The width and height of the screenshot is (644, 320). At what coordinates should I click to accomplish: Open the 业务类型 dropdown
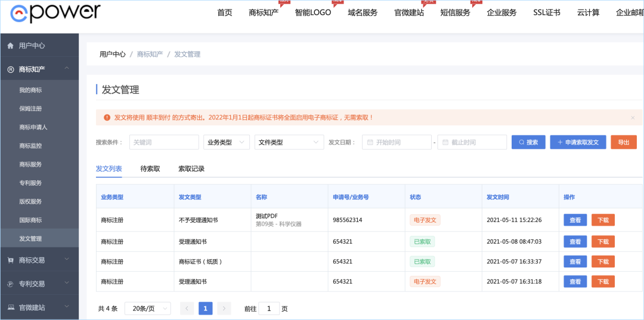click(227, 142)
